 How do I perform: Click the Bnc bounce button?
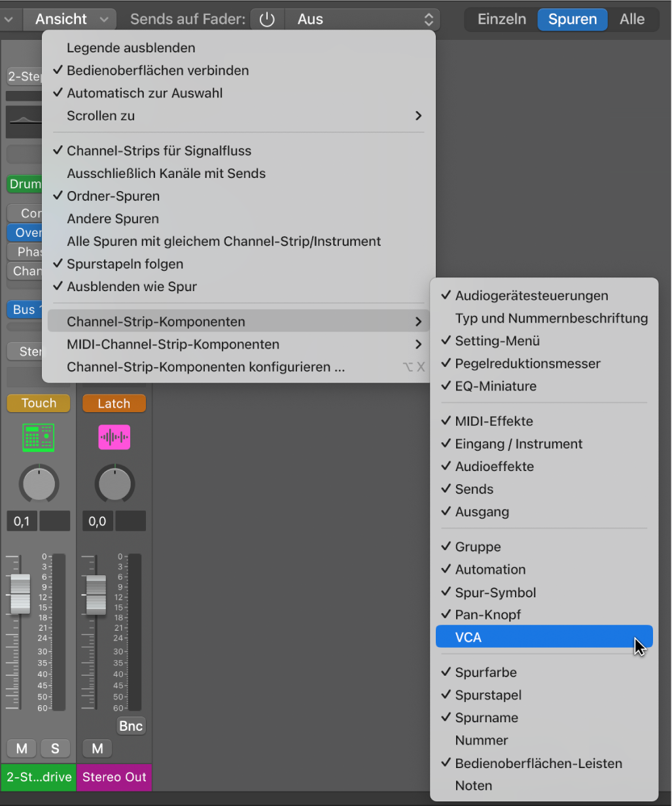[x=131, y=726]
